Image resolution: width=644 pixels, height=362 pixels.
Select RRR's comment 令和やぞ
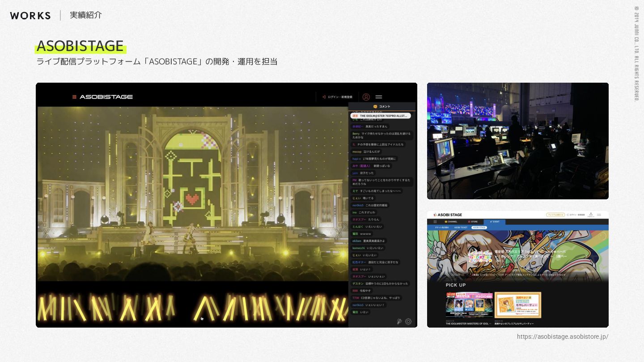click(362, 291)
